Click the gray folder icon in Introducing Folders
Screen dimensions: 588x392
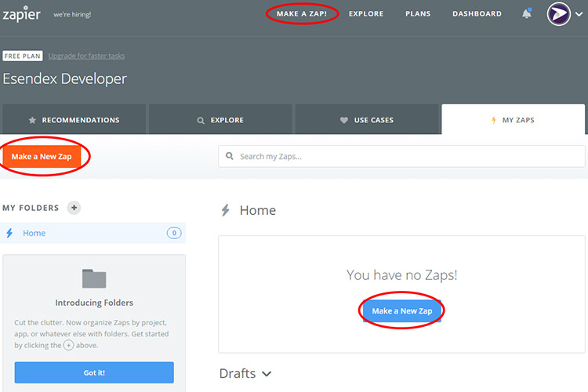tap(94, 278)
